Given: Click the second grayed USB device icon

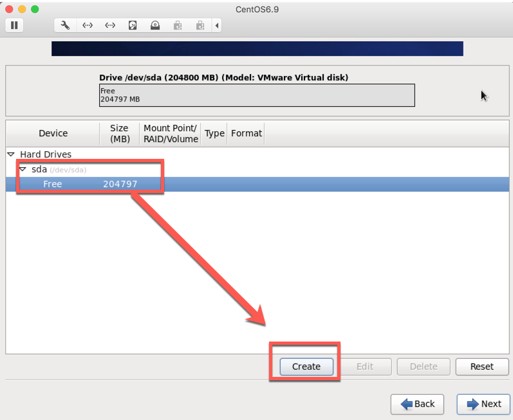Looking at the screenshot, I should [x=200, y=25].
